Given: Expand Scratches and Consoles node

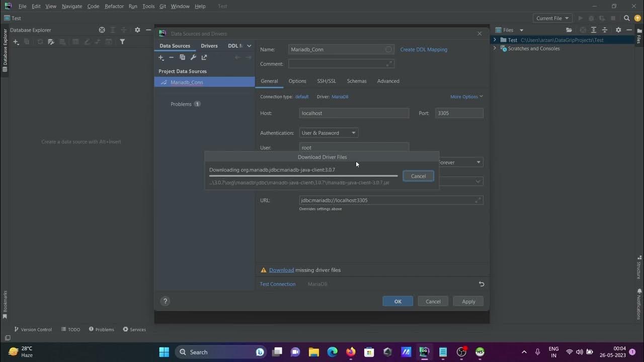Looking at the screenshot, I should [495, 48].
